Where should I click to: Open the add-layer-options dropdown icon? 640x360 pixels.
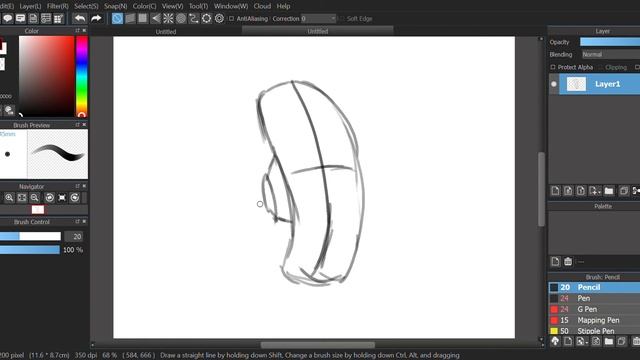point(595,191)
